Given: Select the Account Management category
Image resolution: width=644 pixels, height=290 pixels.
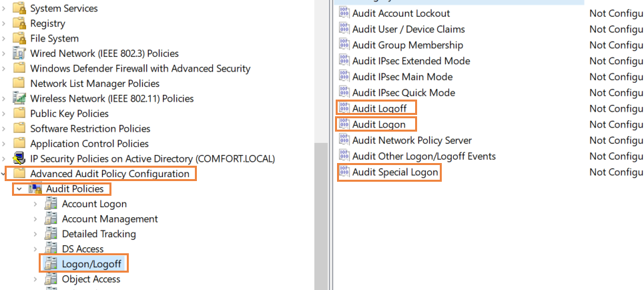Looking at the screenshot, I should pyautogui.click(x=109, y=219).
